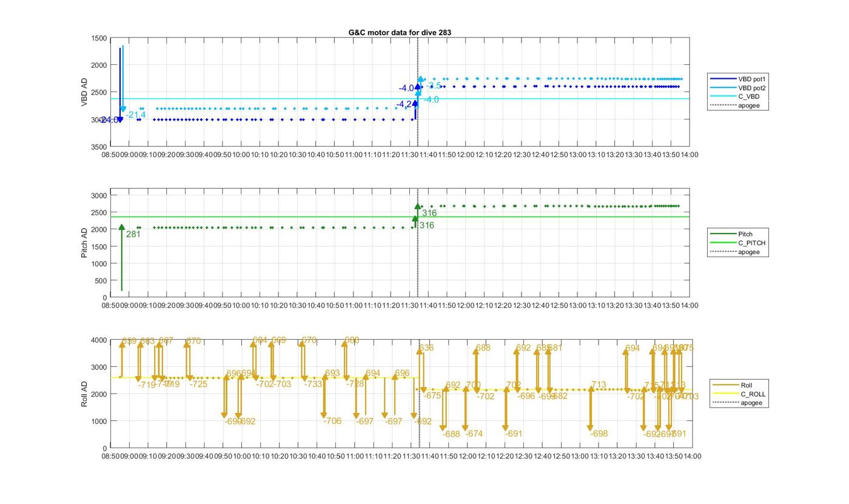The width and height of the screenshot is (849, 504).
Task: Click 'apogee' in the VBD legend
Action: click(735, 106)
